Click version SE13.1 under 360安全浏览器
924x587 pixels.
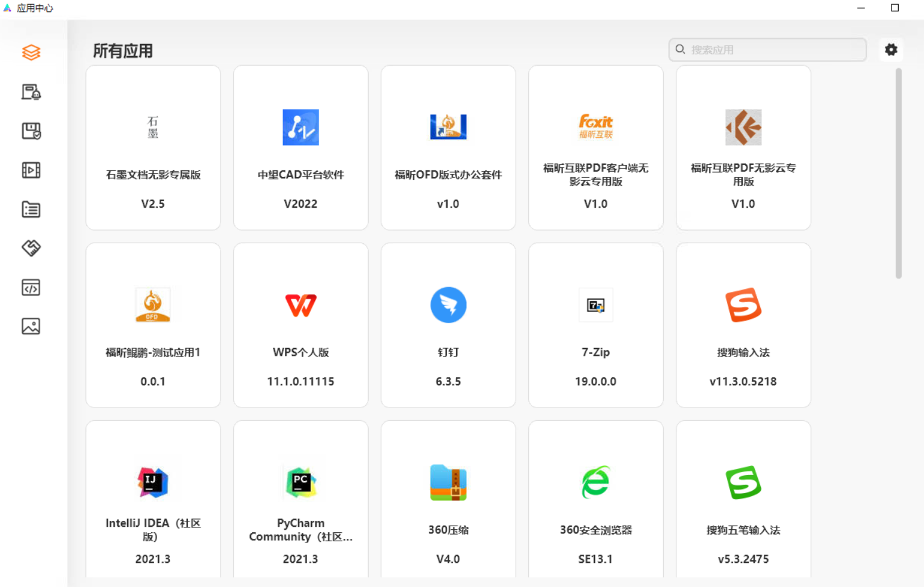tap(596, 559)
